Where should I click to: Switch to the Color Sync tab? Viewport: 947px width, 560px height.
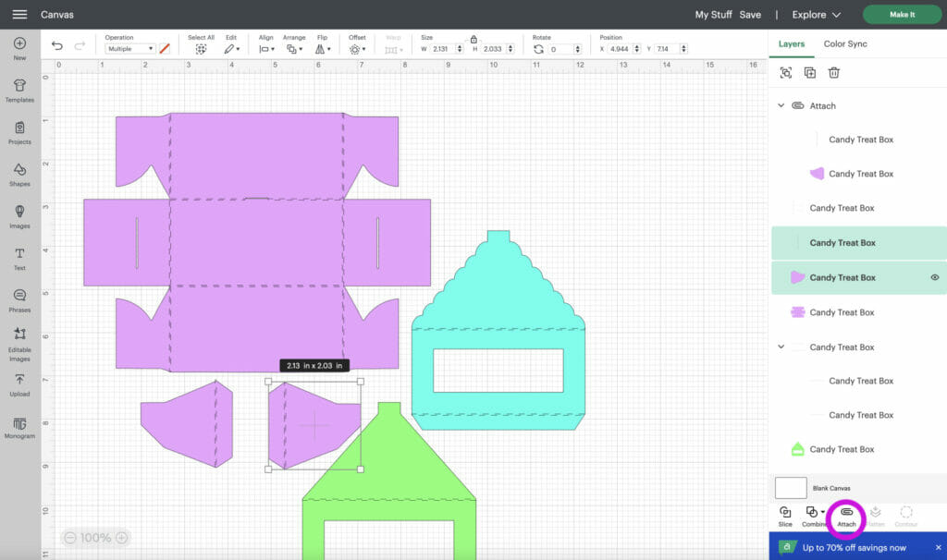[x=845, y=43]
